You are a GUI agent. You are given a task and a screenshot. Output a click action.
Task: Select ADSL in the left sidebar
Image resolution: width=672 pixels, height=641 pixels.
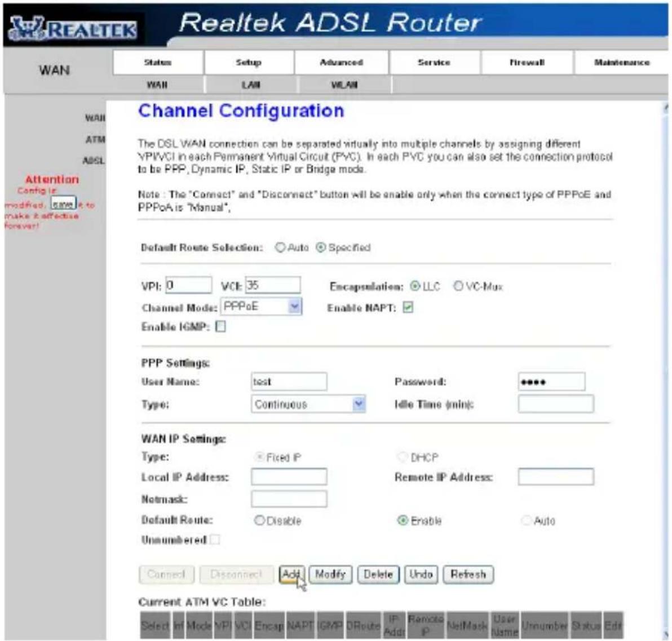coord(94,161)
